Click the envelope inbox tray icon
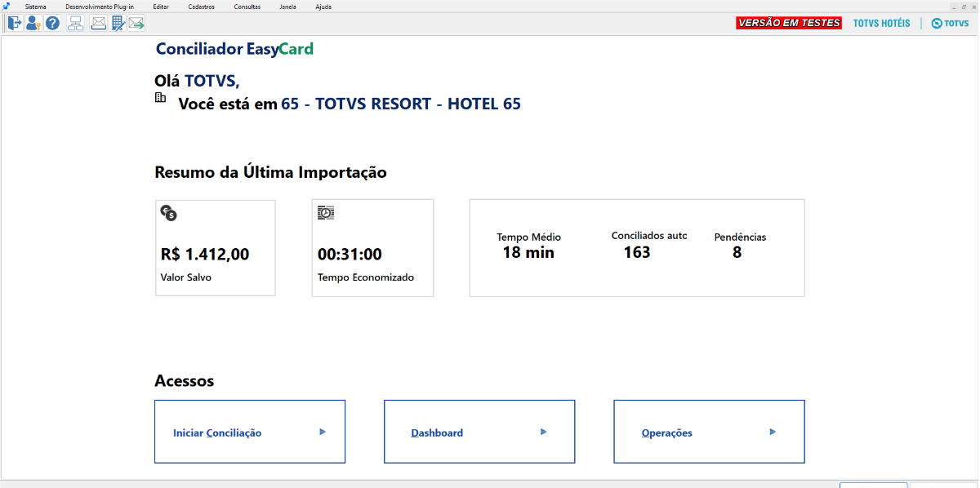This screenshot has width=980, height=488. click(98, 23)
